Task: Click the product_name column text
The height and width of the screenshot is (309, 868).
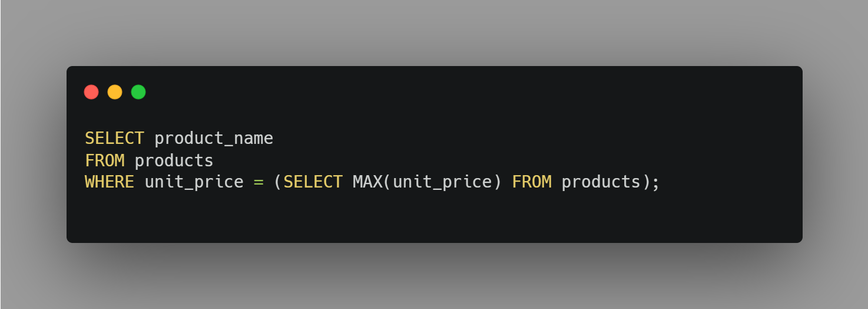Action: point(214,139)
